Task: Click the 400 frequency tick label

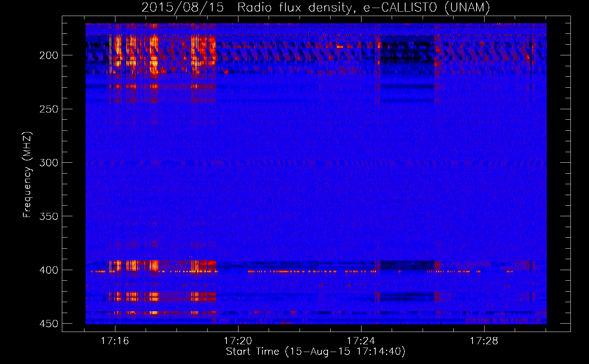Action: [x=49, y=270]
